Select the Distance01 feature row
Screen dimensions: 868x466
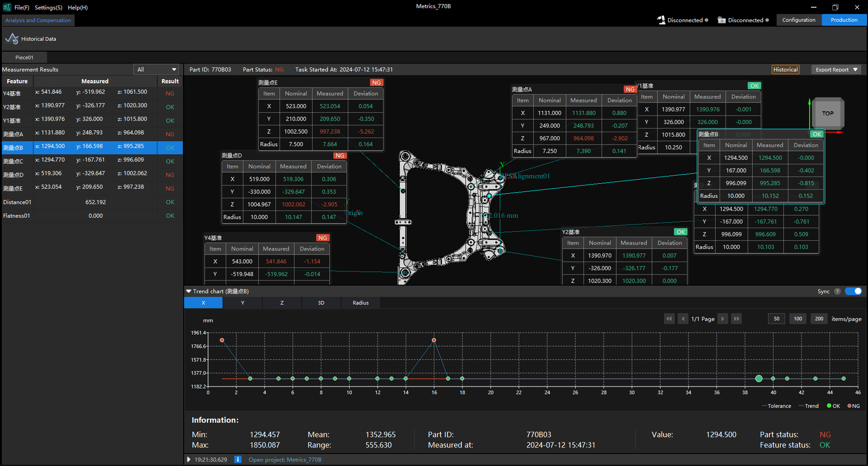coord(92,202)
